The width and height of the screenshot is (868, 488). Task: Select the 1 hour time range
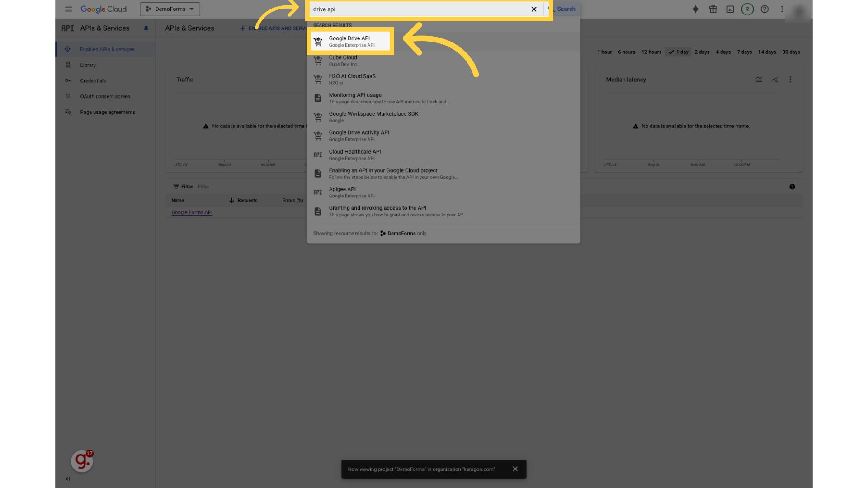[604, 52]
